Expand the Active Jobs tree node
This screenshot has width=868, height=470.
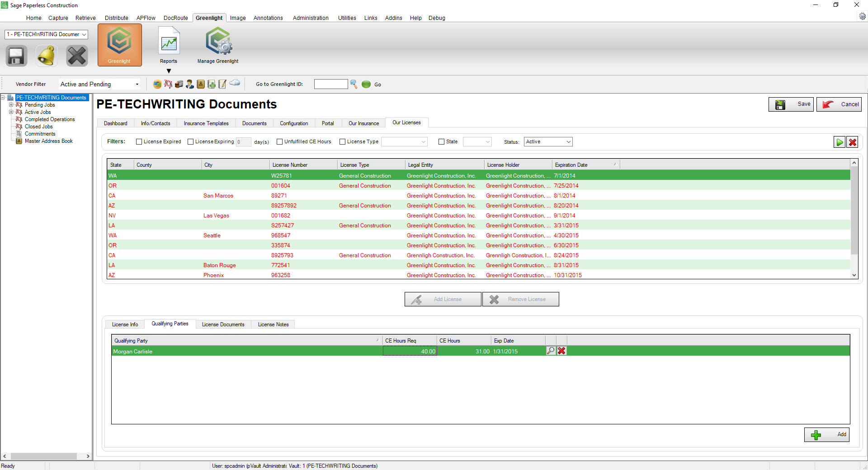pos(11,112)
